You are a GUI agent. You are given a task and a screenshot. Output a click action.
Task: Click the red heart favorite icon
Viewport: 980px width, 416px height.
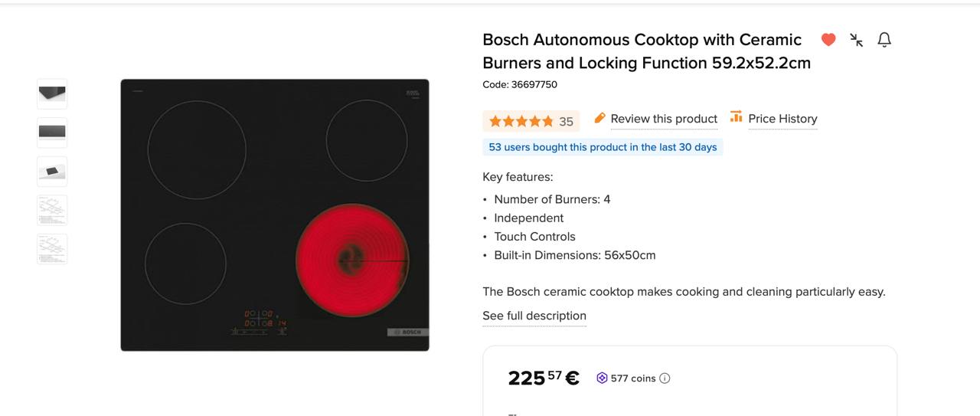click(828, 40)
